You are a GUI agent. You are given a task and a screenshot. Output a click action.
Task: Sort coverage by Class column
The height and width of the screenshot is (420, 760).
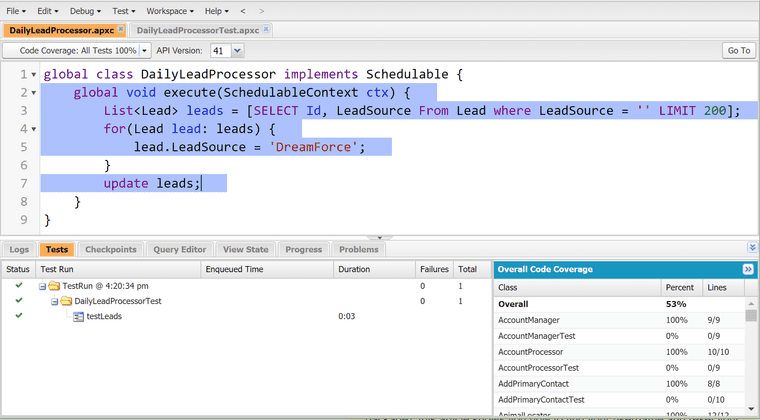(x=577, y=288)
